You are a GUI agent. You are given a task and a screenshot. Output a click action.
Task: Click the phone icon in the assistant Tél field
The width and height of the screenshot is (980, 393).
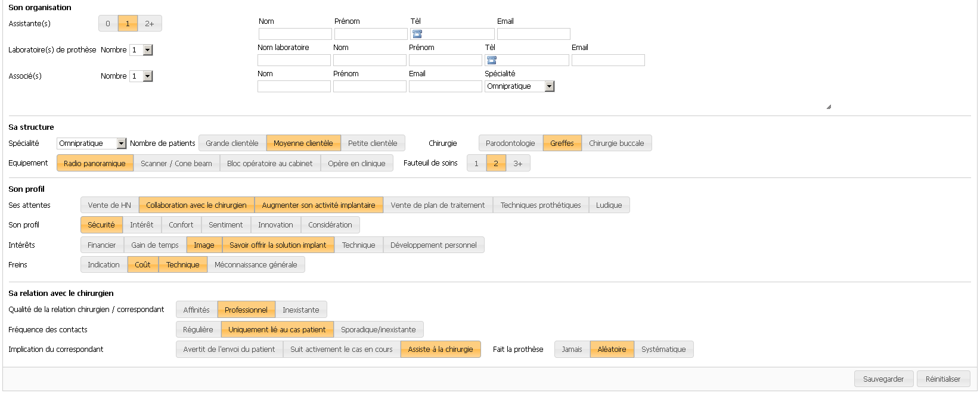click(417, 34)
